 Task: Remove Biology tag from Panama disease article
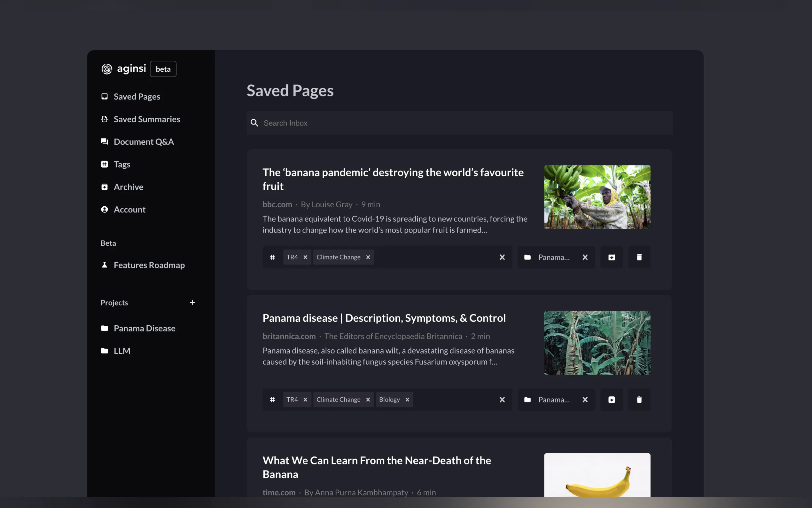pos(407,400)
